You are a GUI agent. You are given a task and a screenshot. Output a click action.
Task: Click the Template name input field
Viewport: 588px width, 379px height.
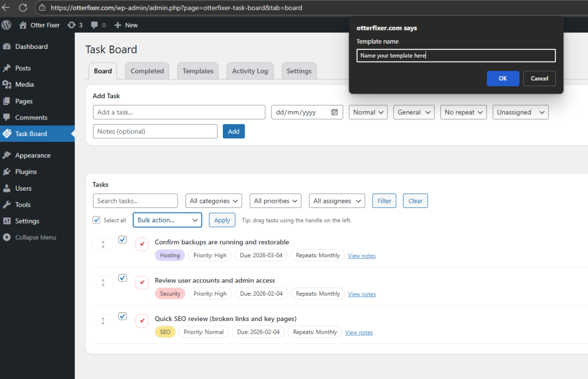click(455, 56)
